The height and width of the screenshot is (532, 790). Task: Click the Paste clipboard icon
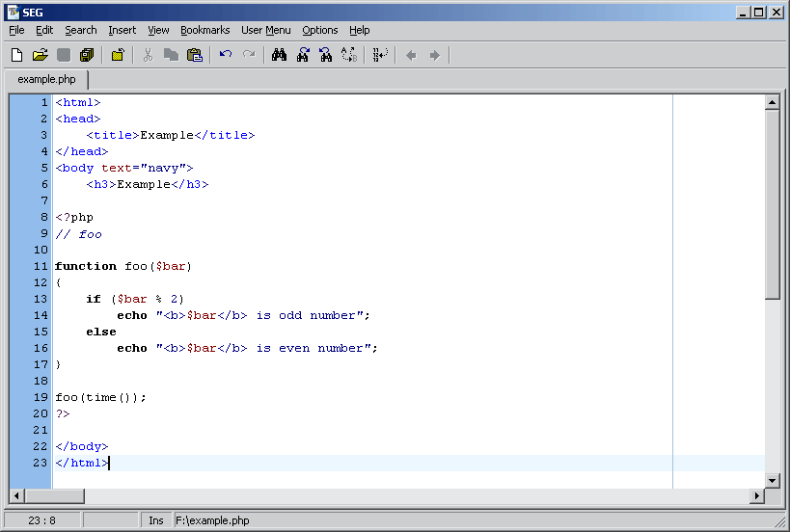pos(195,55)
